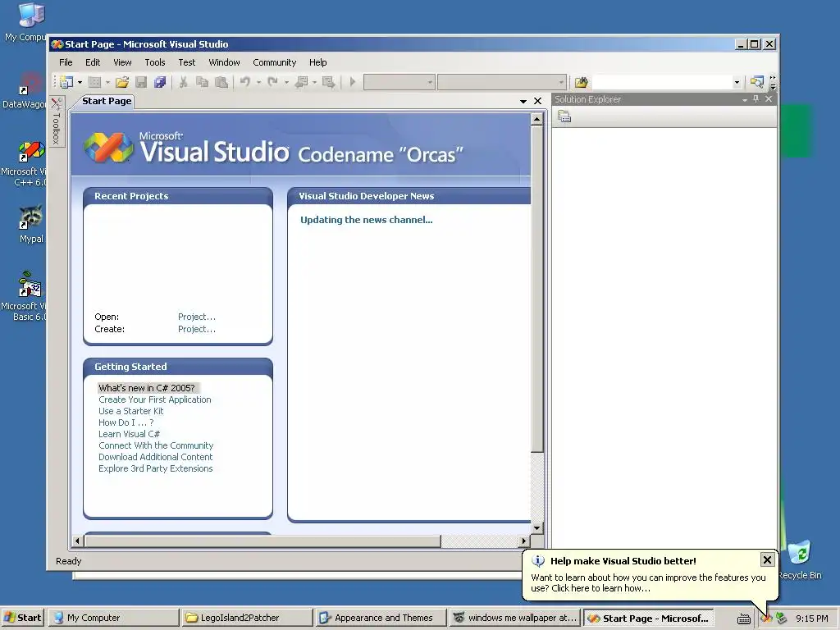Switch to Appearance and Themes taskbar button
This screenshot has width=840, height=630.
(x=381, y=618)
